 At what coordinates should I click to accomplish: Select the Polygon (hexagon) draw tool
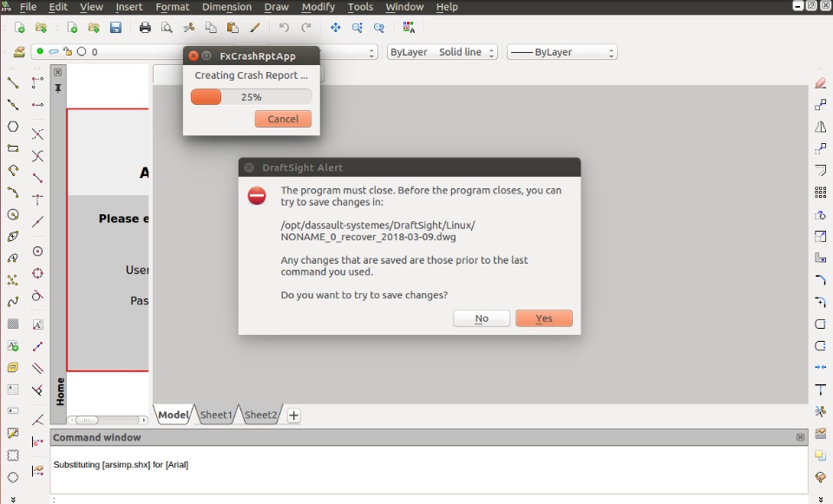(x=13, y=127)
